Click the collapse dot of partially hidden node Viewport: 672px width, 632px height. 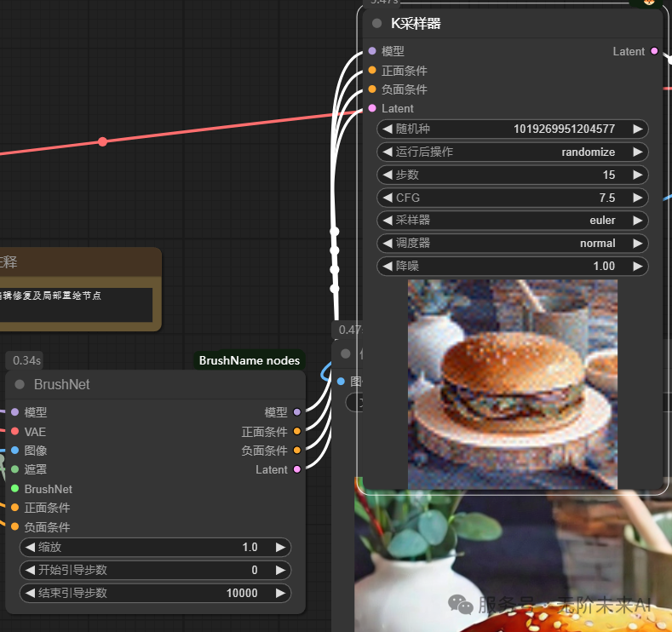tap(346, 353)
